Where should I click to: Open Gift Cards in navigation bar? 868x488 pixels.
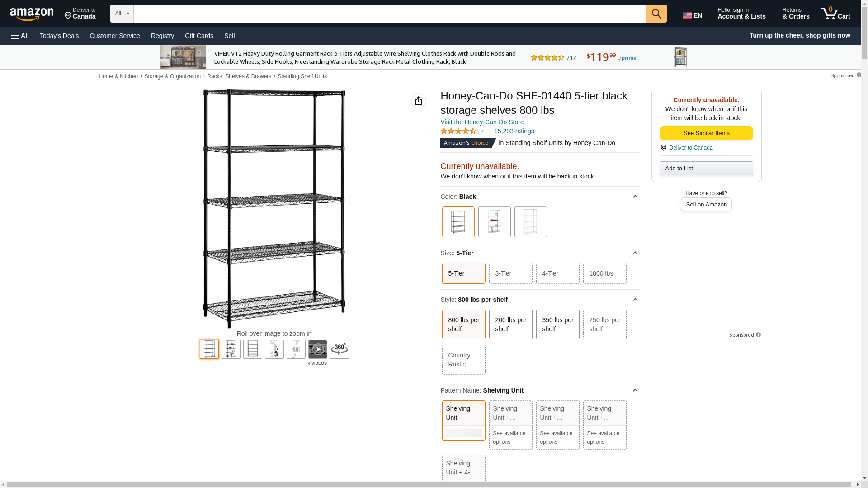coord(199,36)
